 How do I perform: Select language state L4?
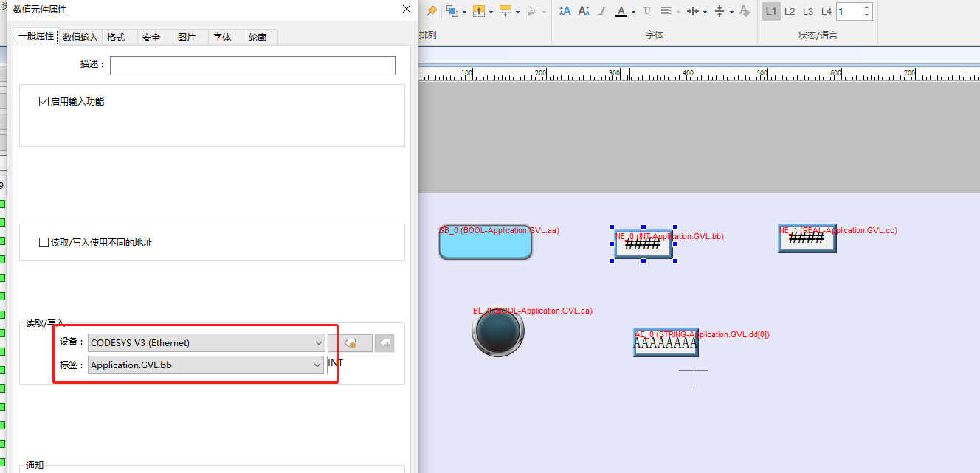[x=827, y=11]
